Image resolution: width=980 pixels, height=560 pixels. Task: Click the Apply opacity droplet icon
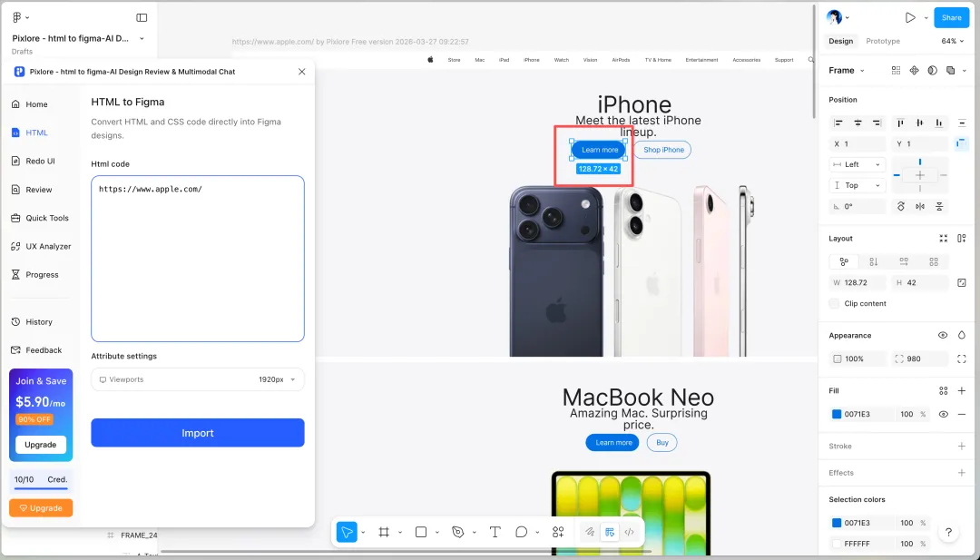pyautogui.click(x=961, y=335)
